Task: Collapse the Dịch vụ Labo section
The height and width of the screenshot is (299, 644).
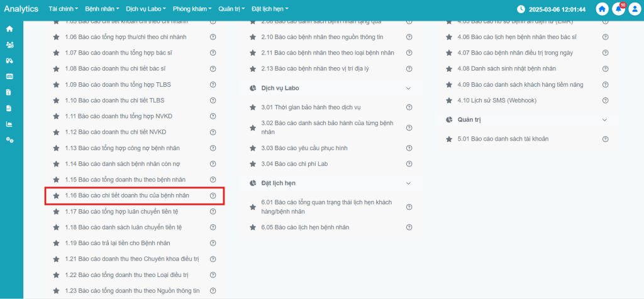Action: pos(409,89)
